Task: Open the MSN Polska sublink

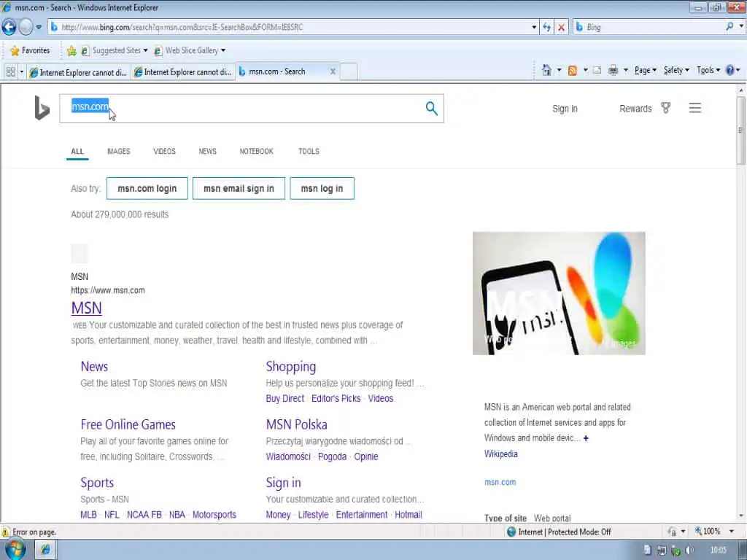Action: pyautogui.click(x=296, y=424)
